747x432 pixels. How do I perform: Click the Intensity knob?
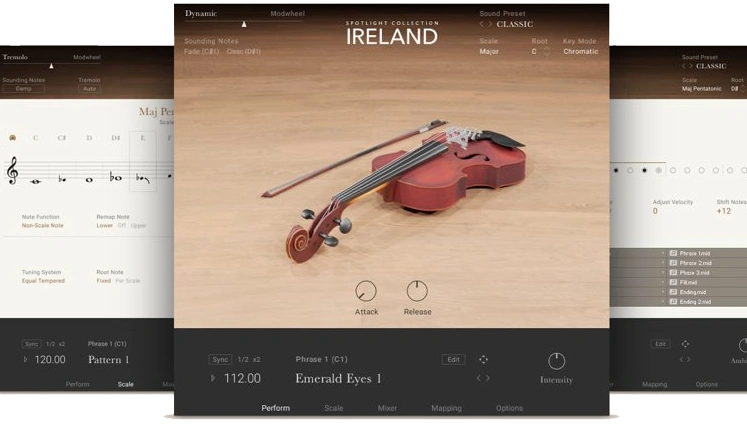(x=556, y=362)
